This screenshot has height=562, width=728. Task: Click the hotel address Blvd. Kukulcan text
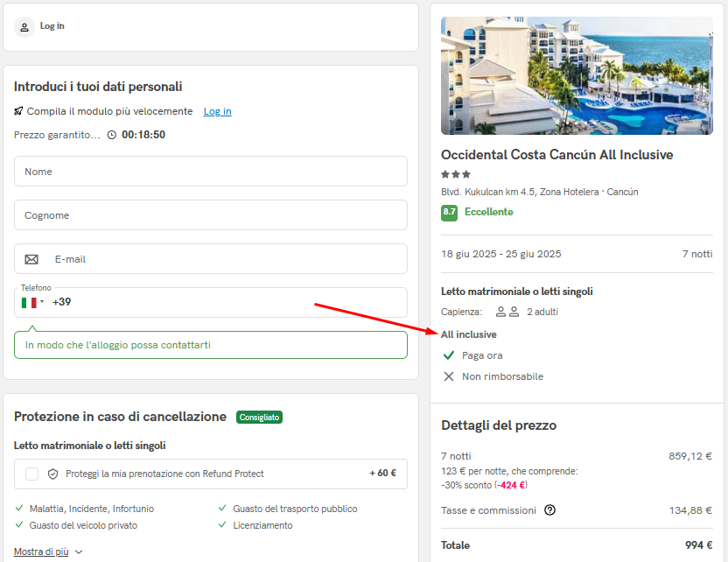[540, 192]
